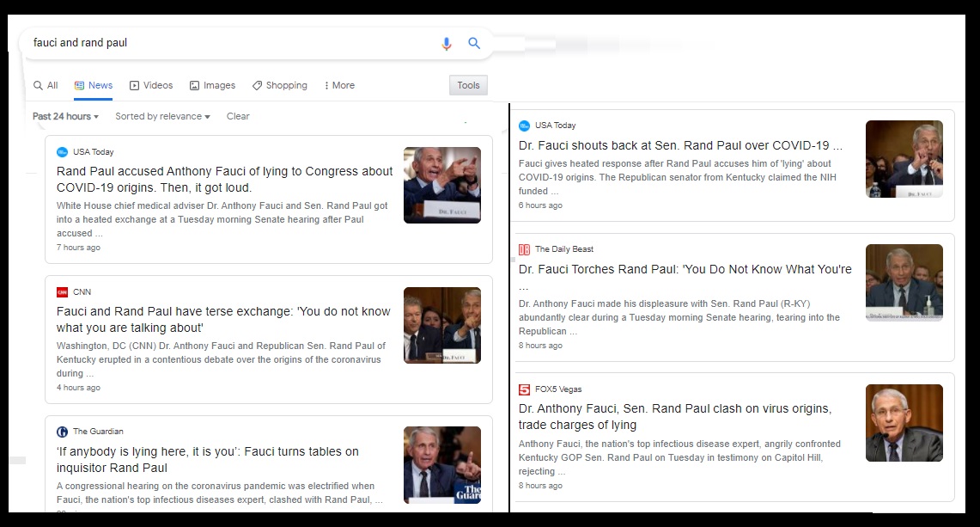This screenshot has height=527, width=980.
Task: Click 'FOX5 Vegas' source name text
Action: tap(558, 389)
